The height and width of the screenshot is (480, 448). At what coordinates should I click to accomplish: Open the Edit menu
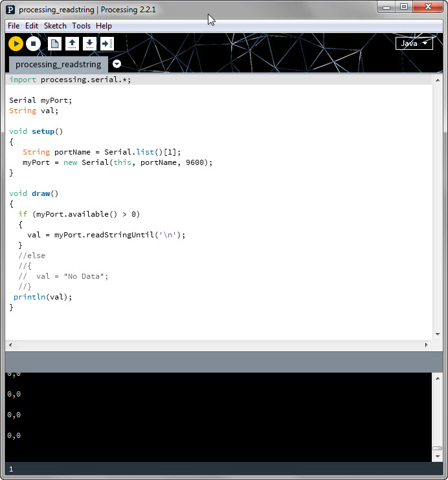(x=32, y=26)
